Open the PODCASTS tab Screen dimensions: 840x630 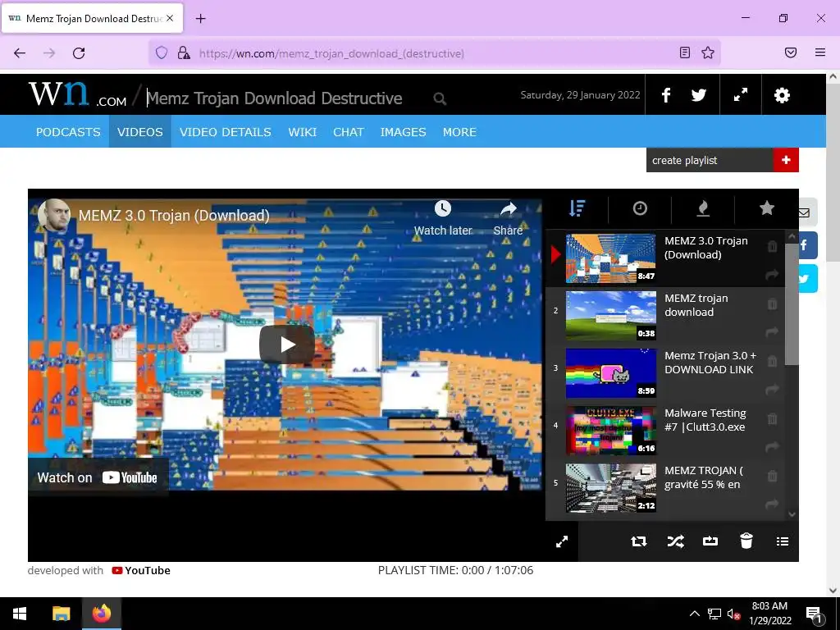pyautogui.click(x=68, y=132)
